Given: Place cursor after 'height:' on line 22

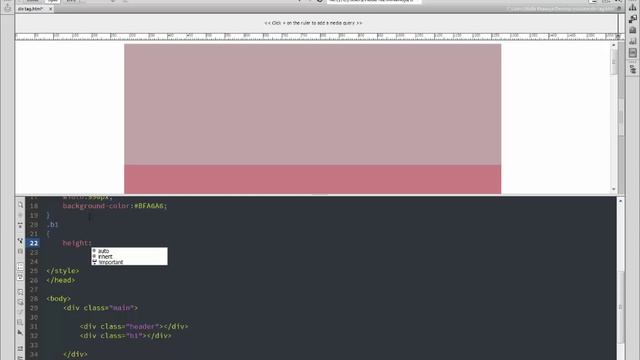Looking at the screenshot, I should coord(93,243).
